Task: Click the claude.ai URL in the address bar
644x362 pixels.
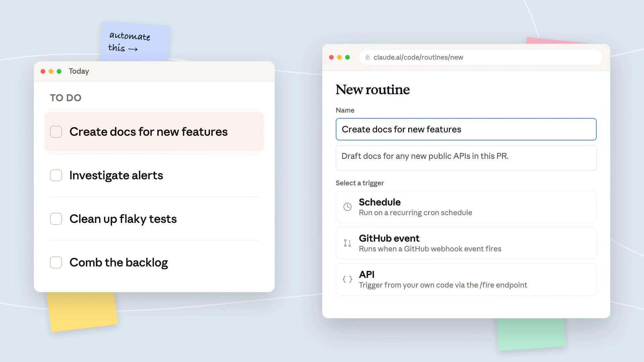Action: (x=418, y=57)
